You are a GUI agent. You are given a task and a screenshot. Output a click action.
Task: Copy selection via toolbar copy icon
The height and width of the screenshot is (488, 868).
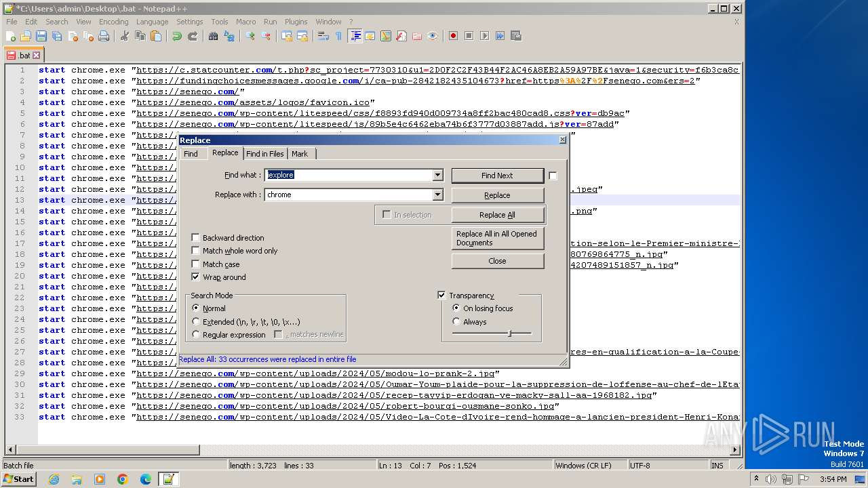[x=140, y=36]
